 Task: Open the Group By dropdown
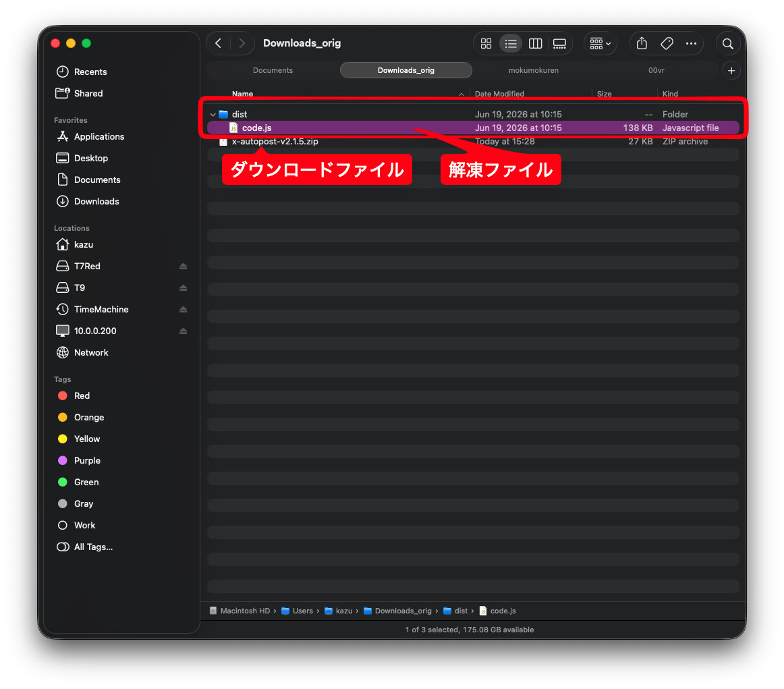point(600,43)
